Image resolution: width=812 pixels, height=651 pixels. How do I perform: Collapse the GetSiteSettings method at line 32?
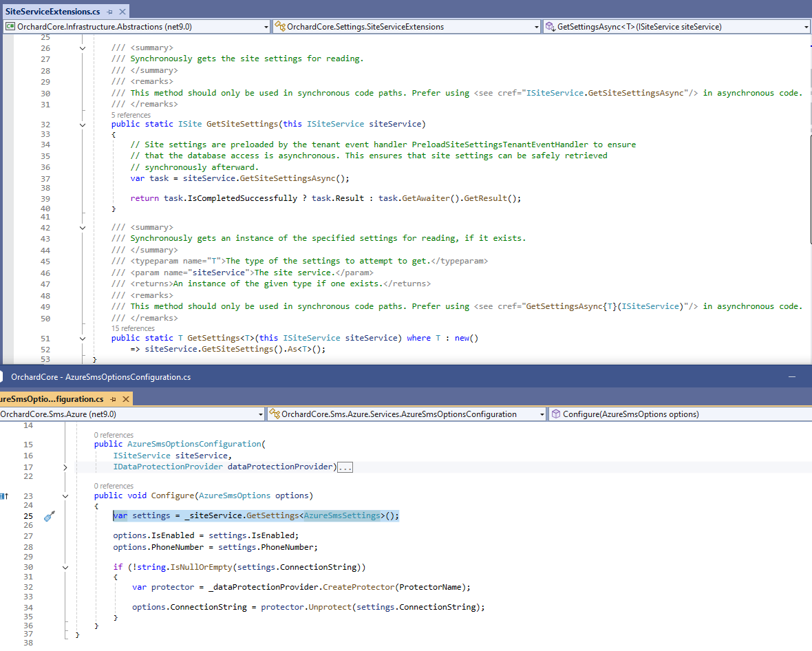pos(83,125)
